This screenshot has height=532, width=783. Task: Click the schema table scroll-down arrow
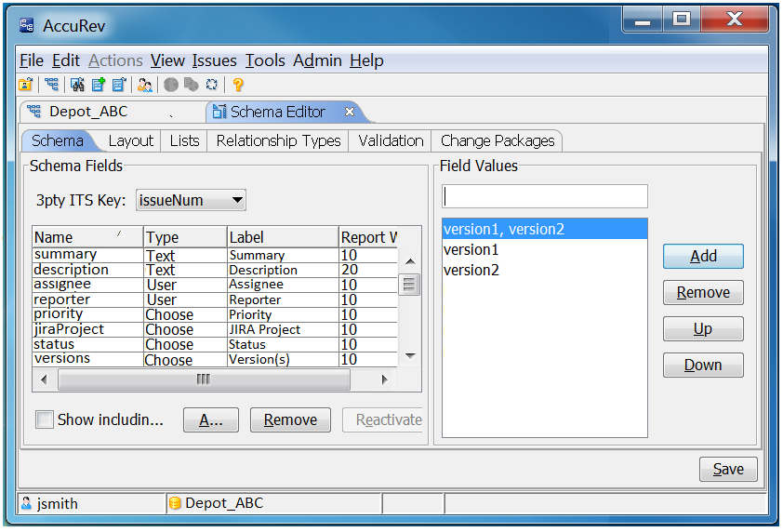[409, 356]
